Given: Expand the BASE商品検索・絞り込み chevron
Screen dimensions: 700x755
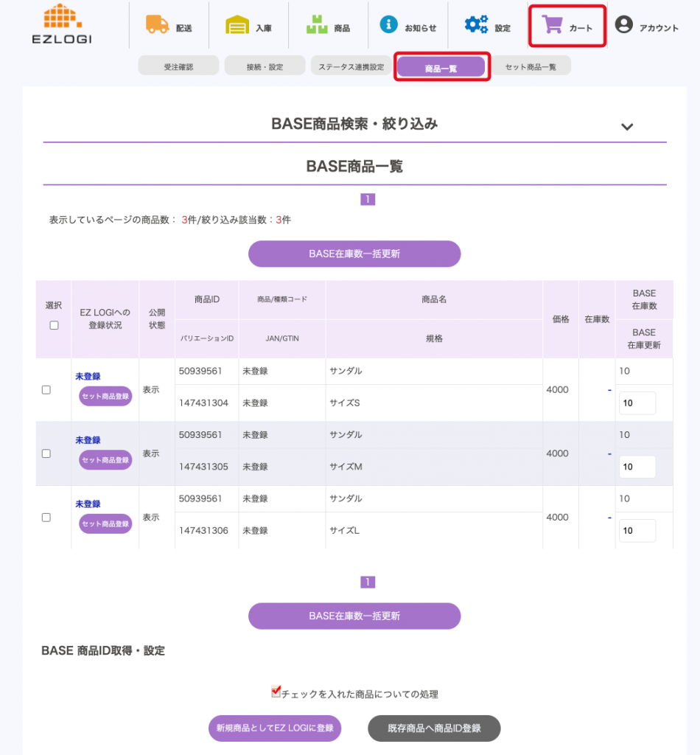Looking at the screenshot, I should [x=627, y=126].
